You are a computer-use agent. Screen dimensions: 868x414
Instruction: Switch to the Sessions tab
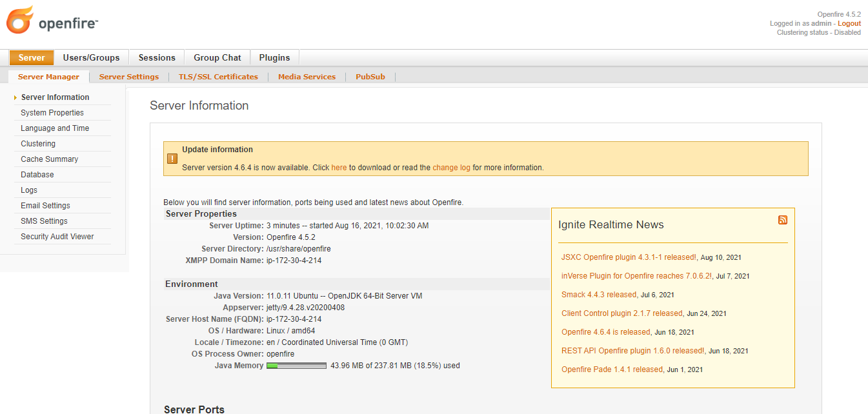(x=157, y=57)
